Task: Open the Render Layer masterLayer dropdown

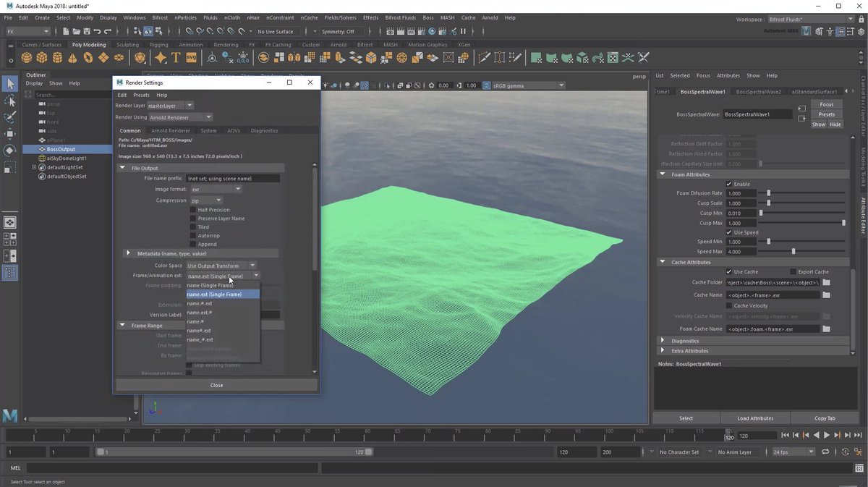Action: pyautogui.click(x=171, y=106)
